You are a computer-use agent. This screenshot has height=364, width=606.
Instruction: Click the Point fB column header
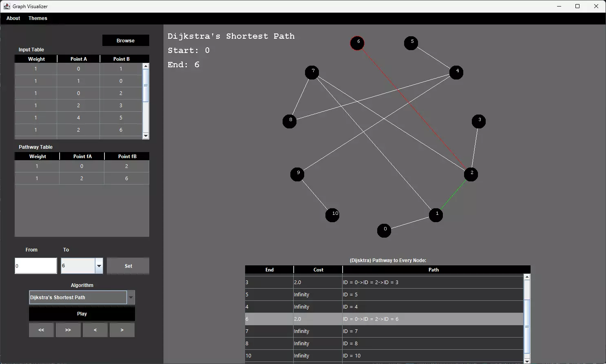[x=127, y=157]
